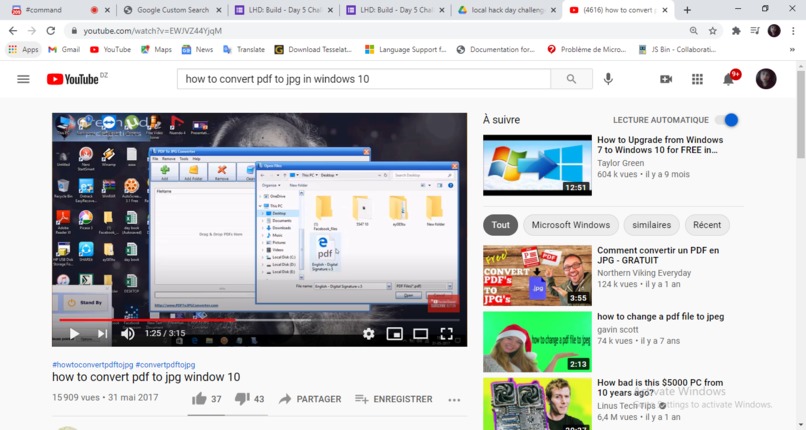Screen dimensions: 806x430
Task: Click the Northern Viking Everyday channel name
Action: (x=644, y=273)
